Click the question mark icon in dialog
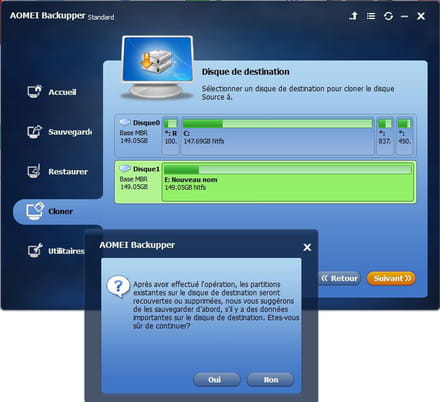 click(118, 286)
